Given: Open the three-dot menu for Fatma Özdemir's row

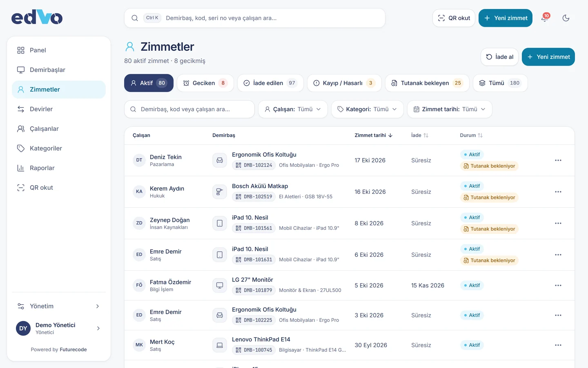Looking at the screenshot, I should point(558,285).
